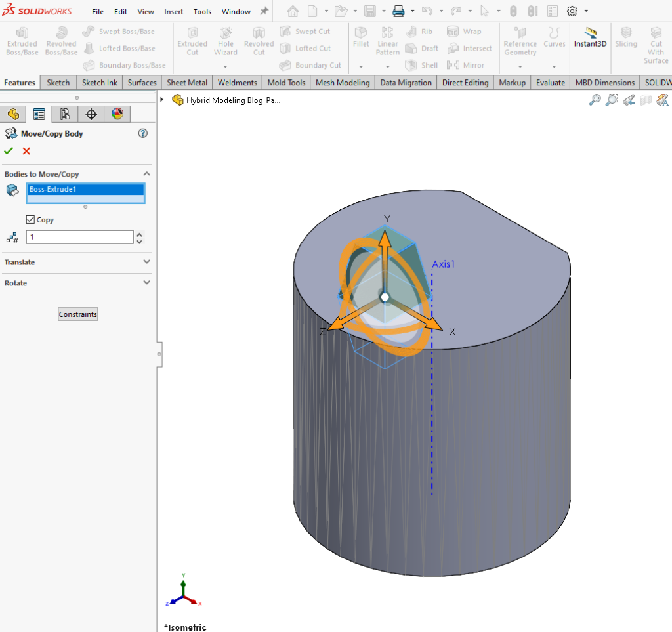Open the Insert menu
Image resolution: width=672 pixels, height=632 pixels.
click(173, 11)
